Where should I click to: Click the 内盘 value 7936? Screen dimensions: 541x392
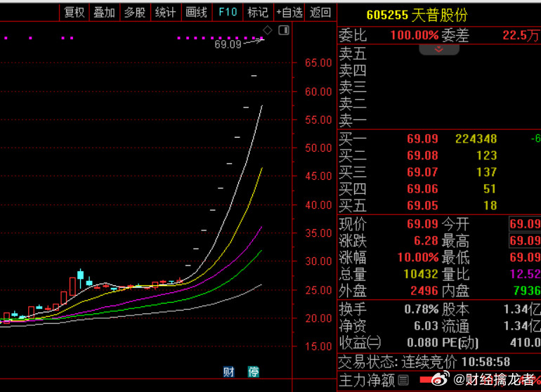(x=527, y=291)
